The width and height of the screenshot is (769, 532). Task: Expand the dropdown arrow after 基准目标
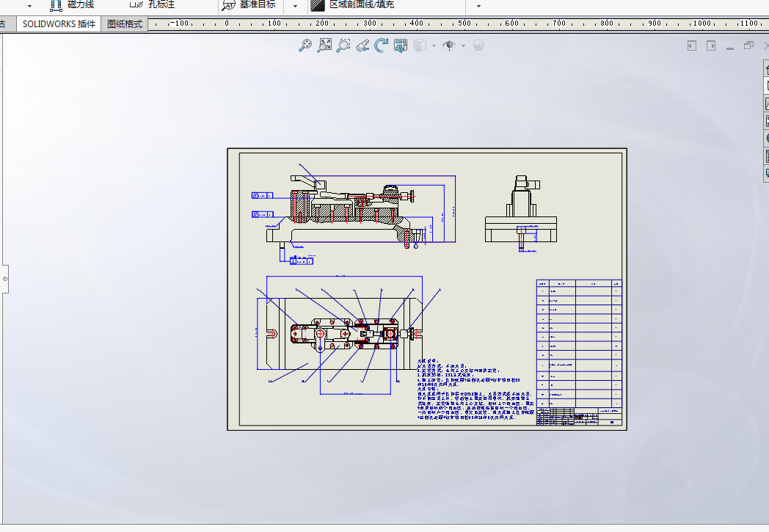[295, 6]
